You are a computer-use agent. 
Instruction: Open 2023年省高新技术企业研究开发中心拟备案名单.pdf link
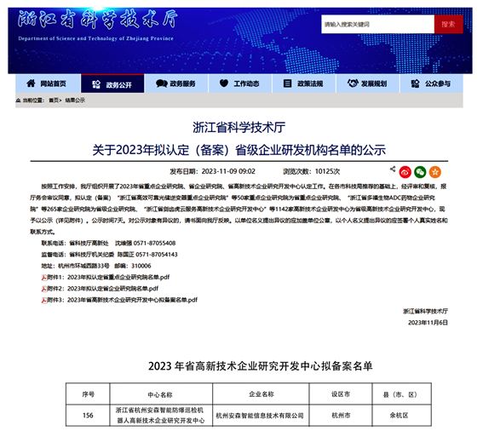(x=132, y=300)
